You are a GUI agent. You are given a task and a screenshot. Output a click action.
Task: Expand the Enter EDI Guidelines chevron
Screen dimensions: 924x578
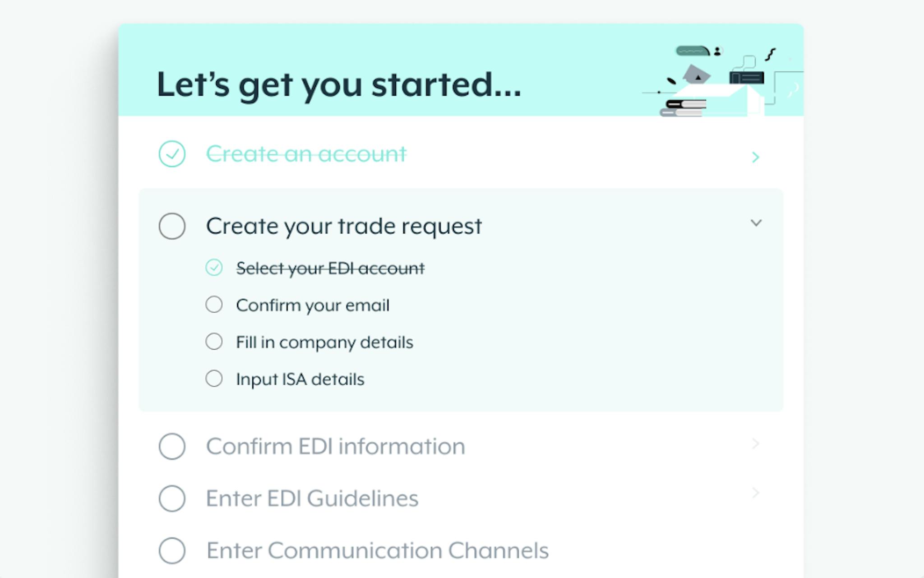pos(756,493)
